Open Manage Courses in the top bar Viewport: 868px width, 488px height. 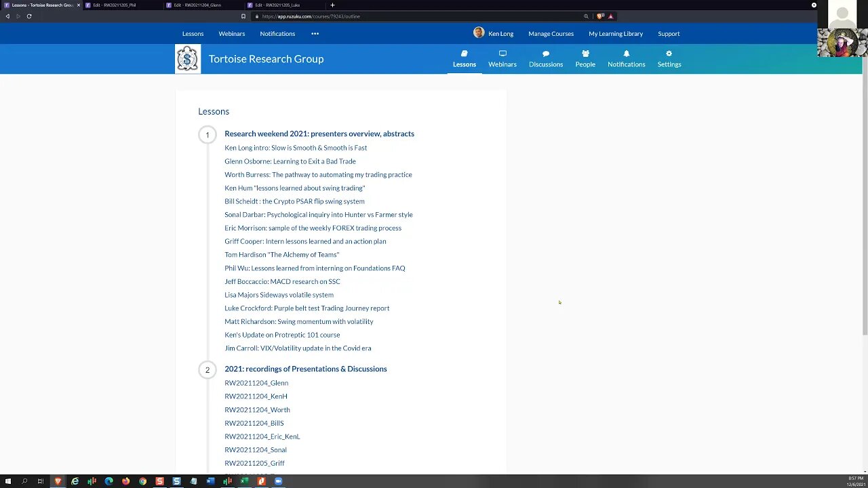click(x=551, y=33)
